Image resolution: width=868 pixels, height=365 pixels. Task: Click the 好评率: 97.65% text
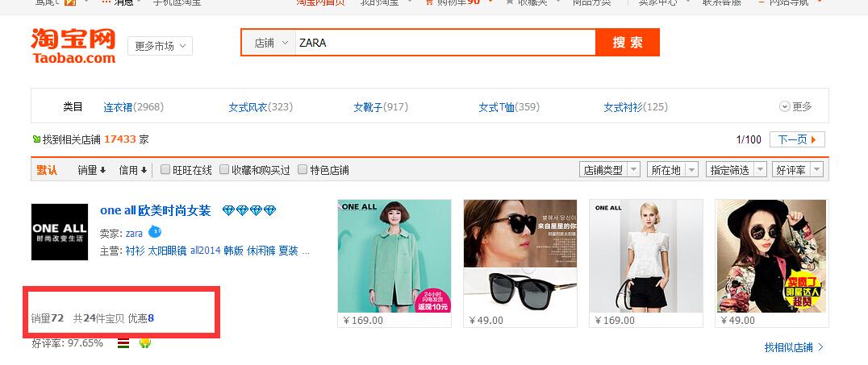pos(67,343)
